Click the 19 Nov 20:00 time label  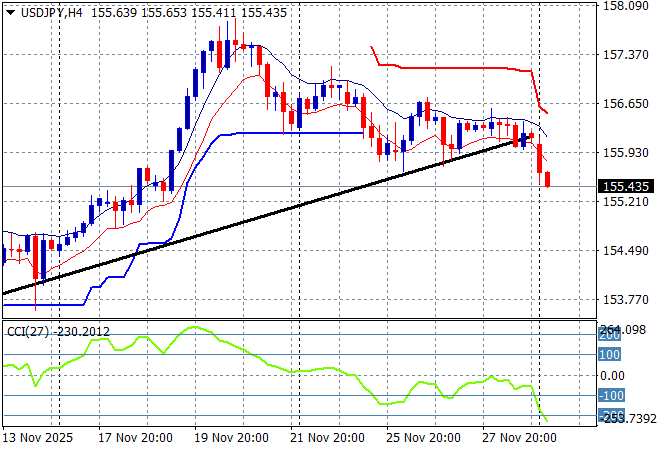(x=231, y=438)
